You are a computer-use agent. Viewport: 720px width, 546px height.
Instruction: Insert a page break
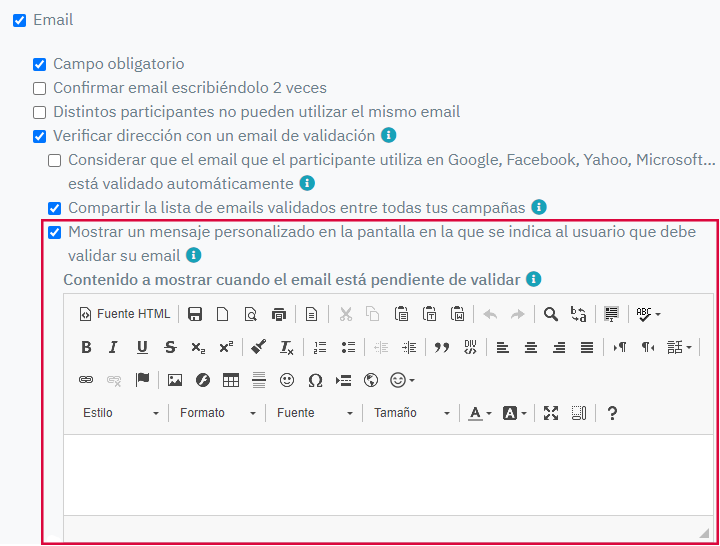(x=343, y=380)
